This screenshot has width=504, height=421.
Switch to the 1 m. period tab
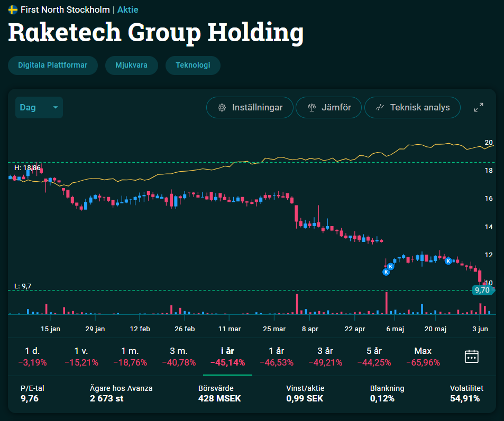point(130,357)
